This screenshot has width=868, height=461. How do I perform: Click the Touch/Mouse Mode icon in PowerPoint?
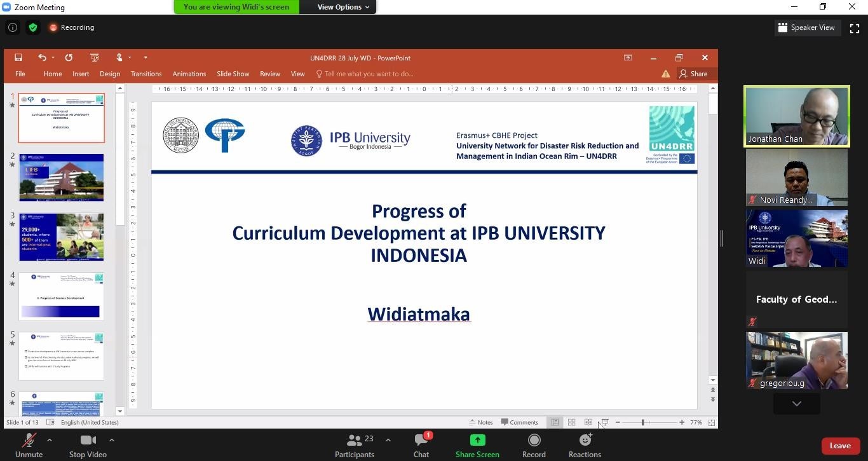(119, 58)
